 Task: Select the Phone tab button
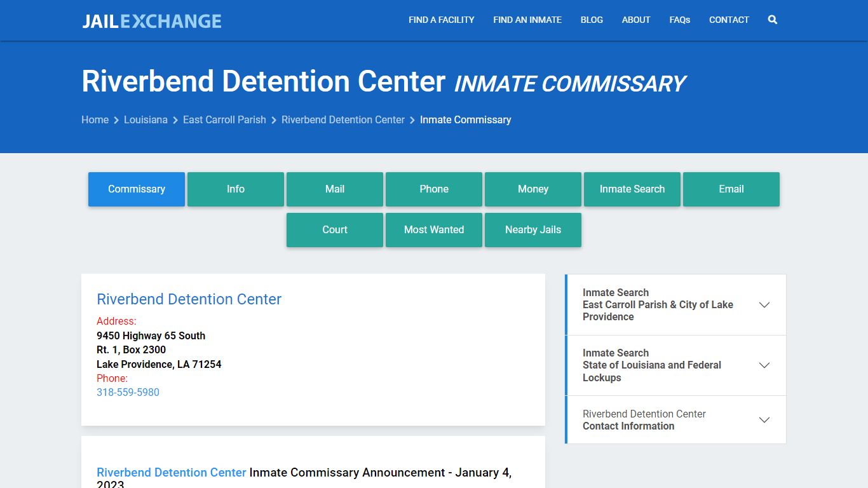[434, 189]
